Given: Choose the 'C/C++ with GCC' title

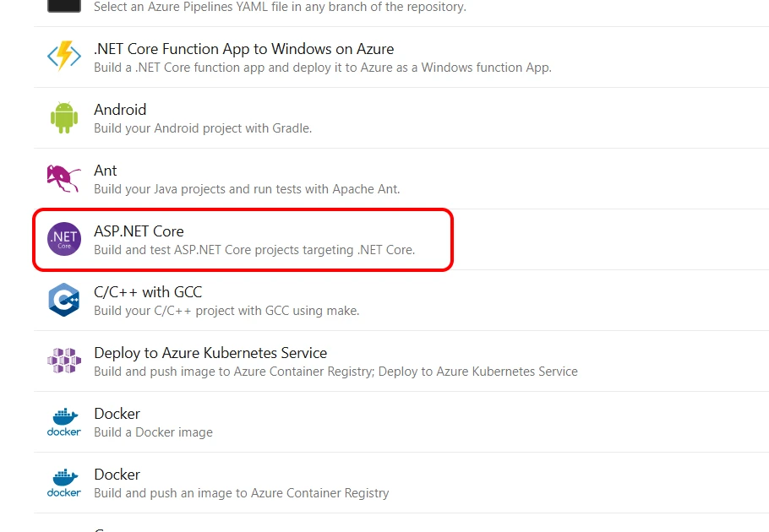Looking at the screenshot, I should point(148,292).
